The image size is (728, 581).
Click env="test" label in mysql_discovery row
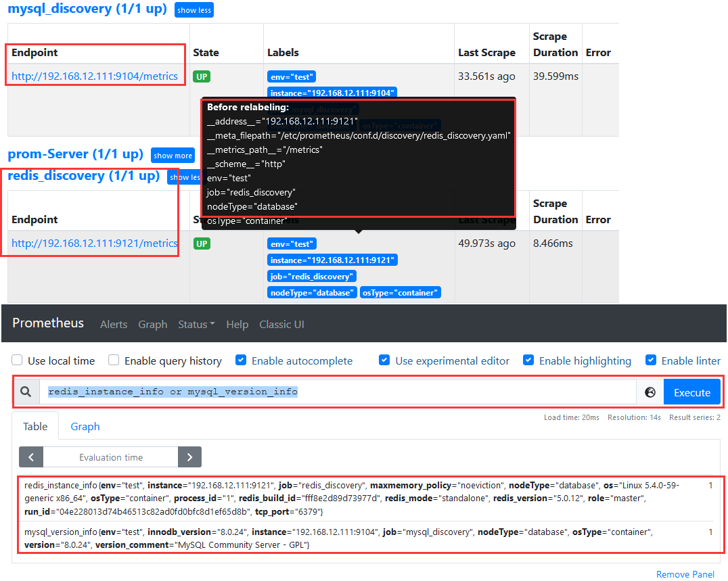point(292,76)
